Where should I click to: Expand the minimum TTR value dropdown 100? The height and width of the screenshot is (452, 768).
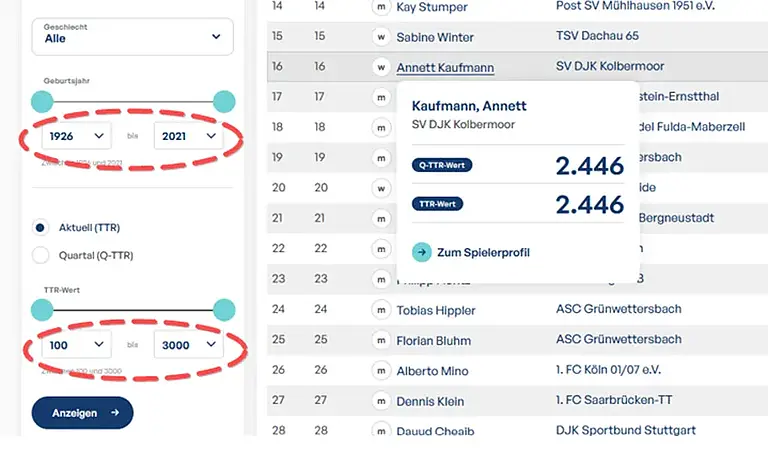[76, 345]
